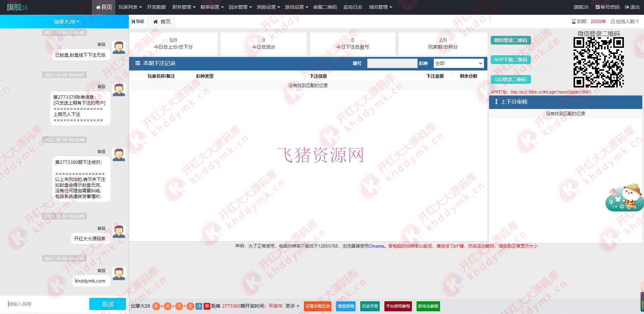Click the arrows icon on 上下分审核 header

(497, 102)
